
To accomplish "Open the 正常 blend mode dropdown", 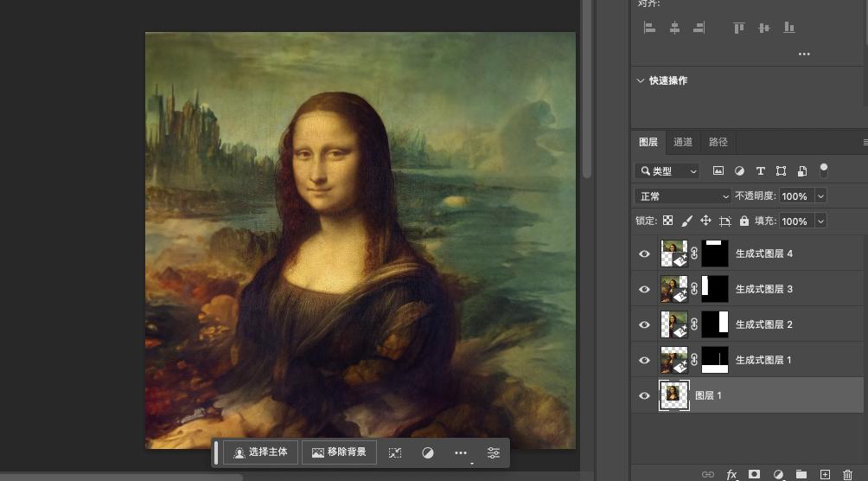I will coord(683,196).
